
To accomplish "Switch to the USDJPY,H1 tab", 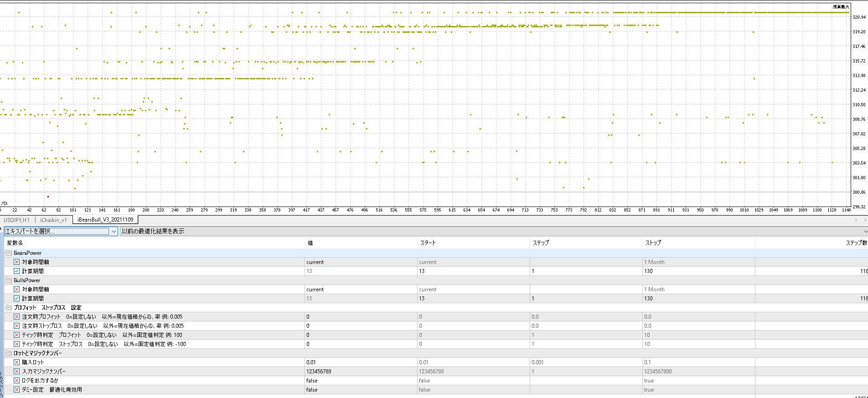I will click(17, 220).
